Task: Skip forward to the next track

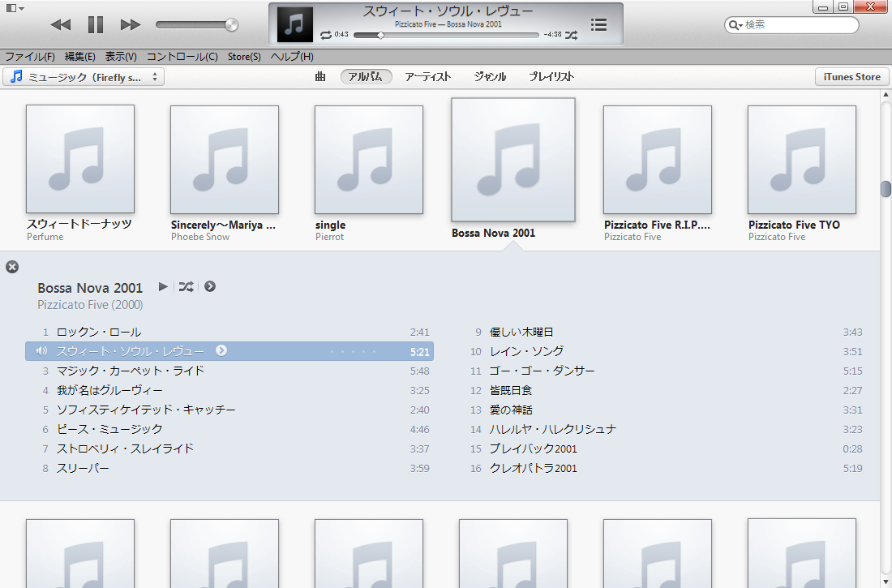Action: (x=131, y=24)
